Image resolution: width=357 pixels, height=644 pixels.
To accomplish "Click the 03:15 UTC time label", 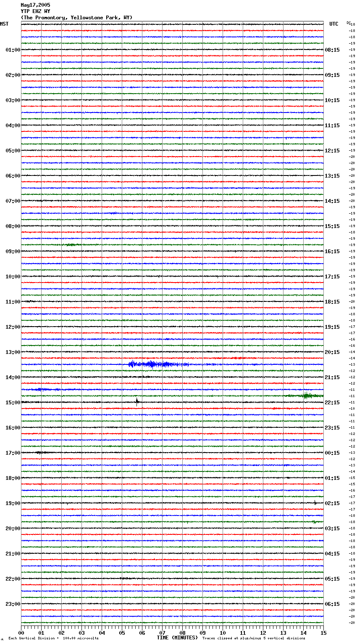I will 332,529.
